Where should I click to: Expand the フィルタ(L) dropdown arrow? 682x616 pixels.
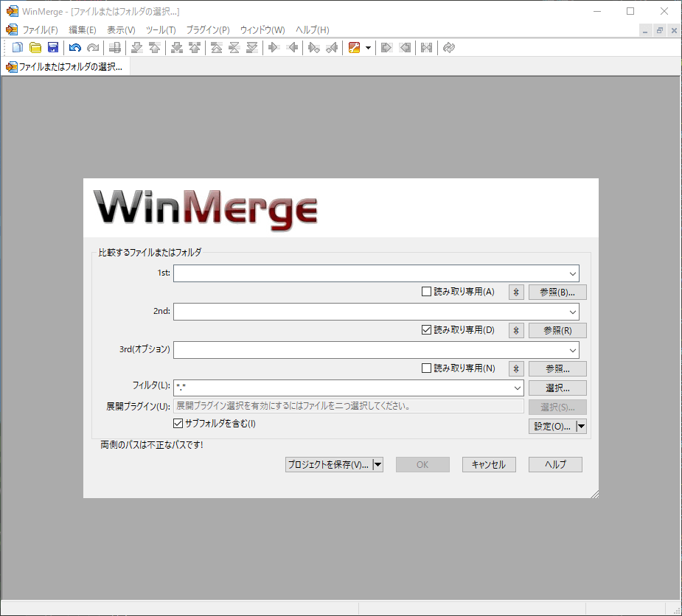click(x=517, y=388)
